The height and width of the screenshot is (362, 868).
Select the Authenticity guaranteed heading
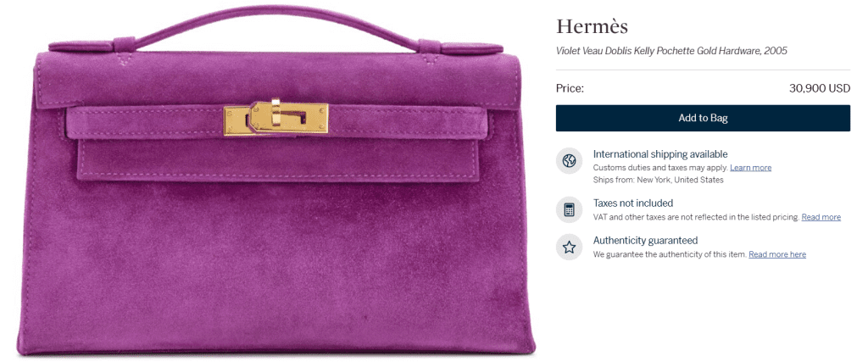[645, 241]
